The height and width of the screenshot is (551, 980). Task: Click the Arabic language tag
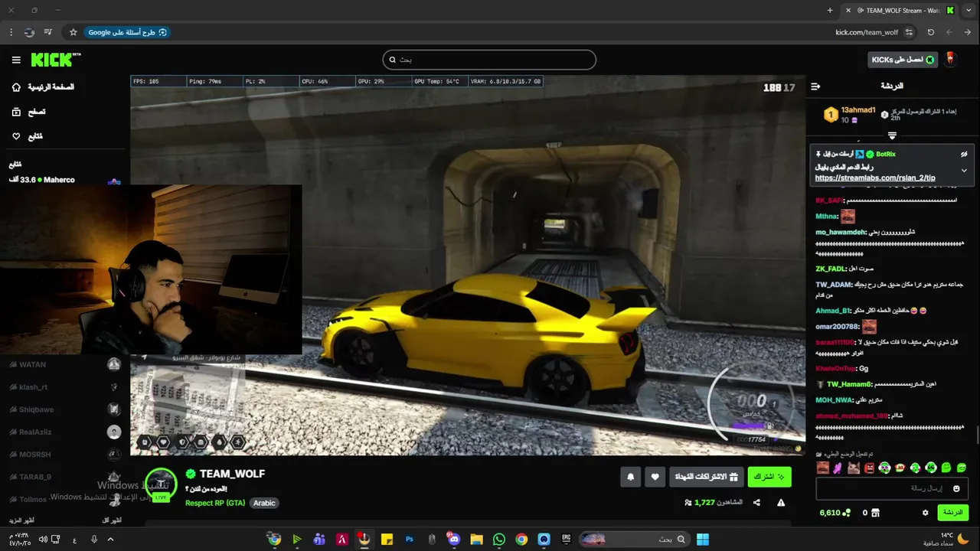264,503
